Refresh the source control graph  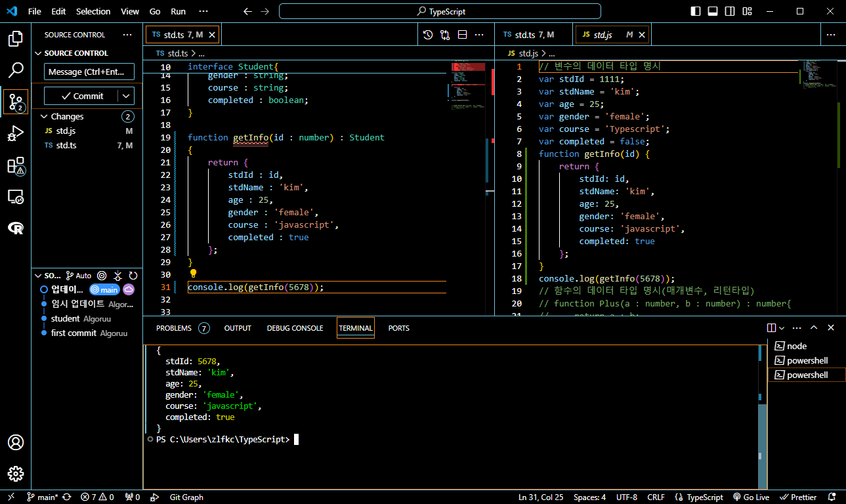tap(133, 276)
